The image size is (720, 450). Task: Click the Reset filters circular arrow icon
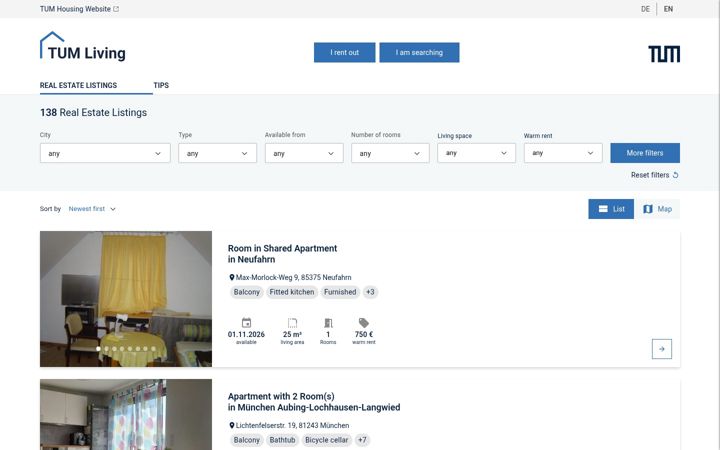coord(675,175)
